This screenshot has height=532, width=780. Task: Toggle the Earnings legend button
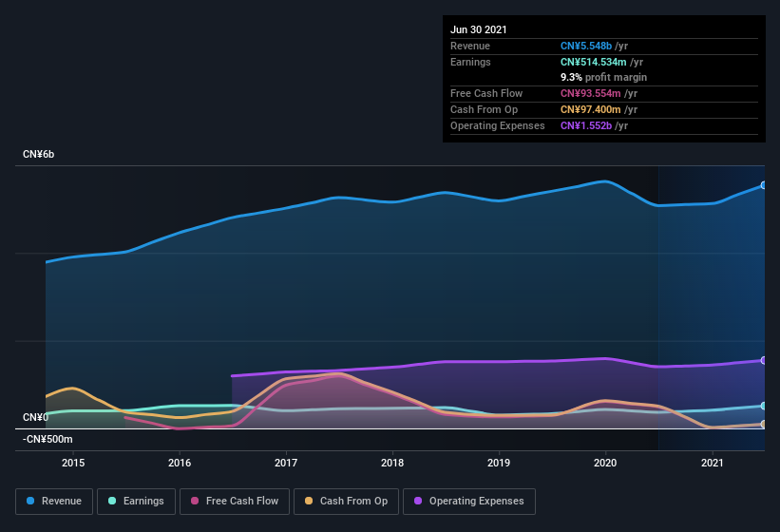136,502
